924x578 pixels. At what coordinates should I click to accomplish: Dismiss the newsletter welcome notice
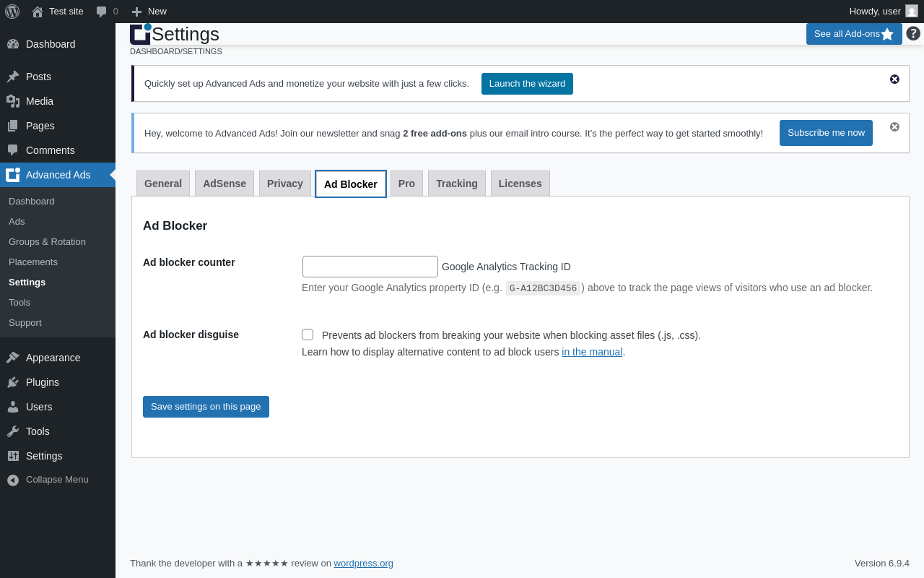click(894, 127)
